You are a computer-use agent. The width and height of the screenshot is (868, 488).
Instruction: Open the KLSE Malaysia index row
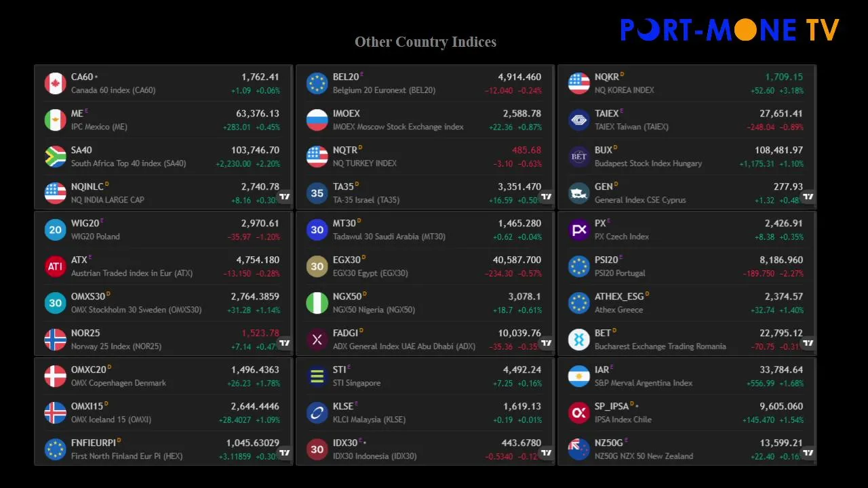pyautogui.click(x=425, y=413)
